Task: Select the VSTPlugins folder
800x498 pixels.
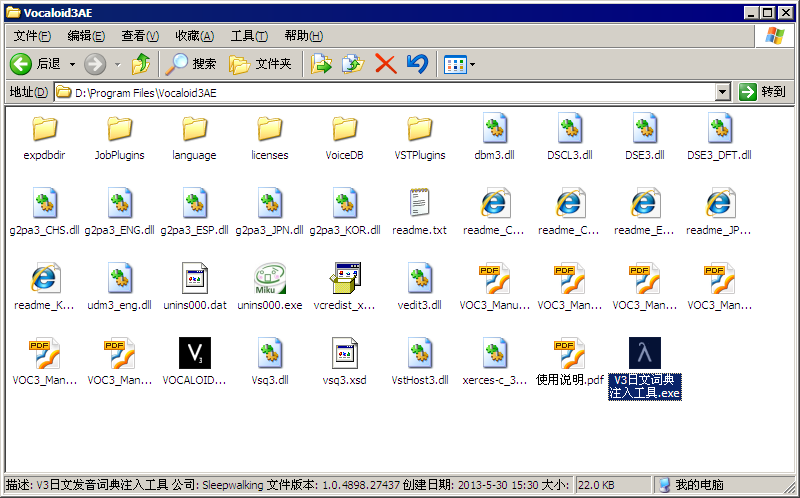Action: [419, 137]
